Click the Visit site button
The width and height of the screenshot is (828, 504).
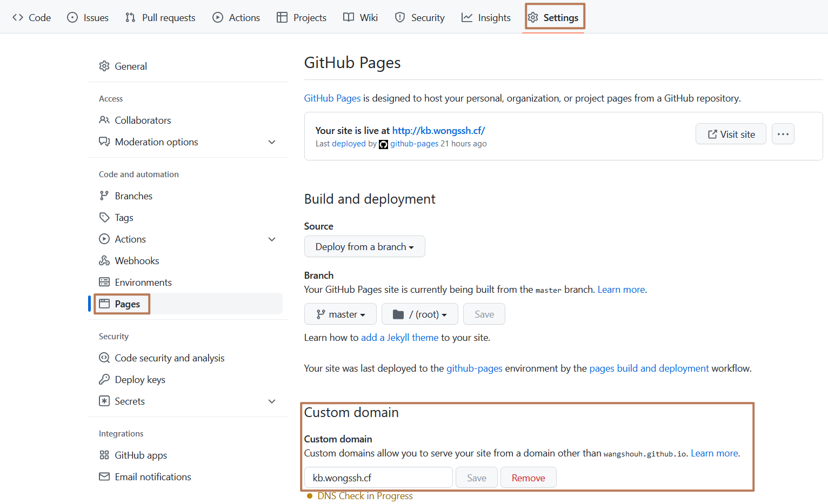click(x=731, y=133)
